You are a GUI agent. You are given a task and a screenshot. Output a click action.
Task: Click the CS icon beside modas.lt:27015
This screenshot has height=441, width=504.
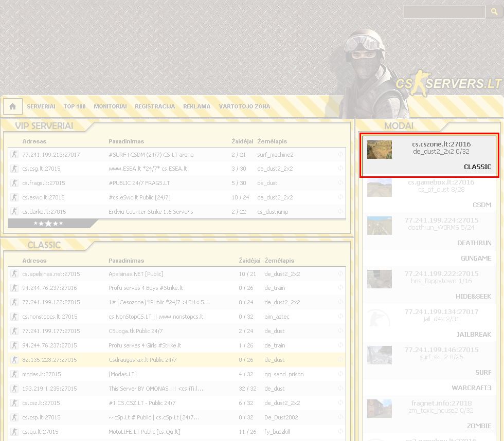[14, 374]
